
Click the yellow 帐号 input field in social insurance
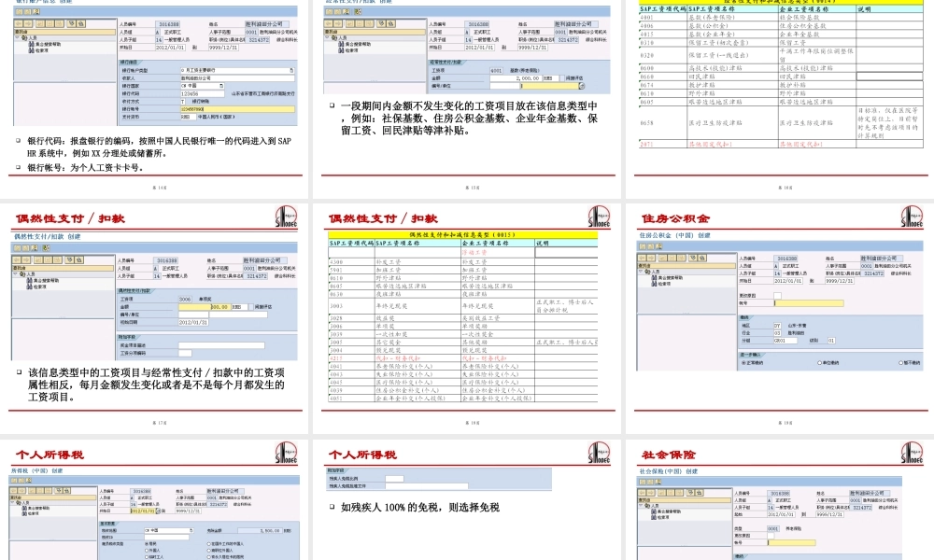click(x=792, y=542)
